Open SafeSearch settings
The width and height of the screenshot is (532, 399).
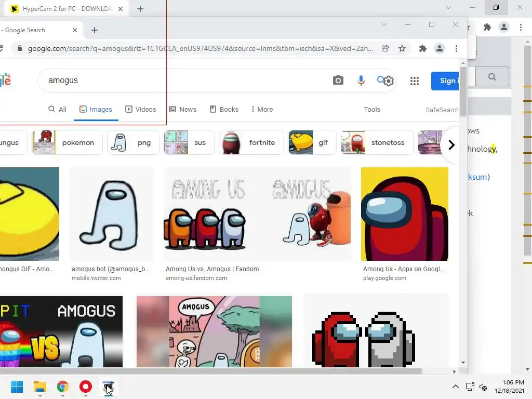tap(442, 110)
